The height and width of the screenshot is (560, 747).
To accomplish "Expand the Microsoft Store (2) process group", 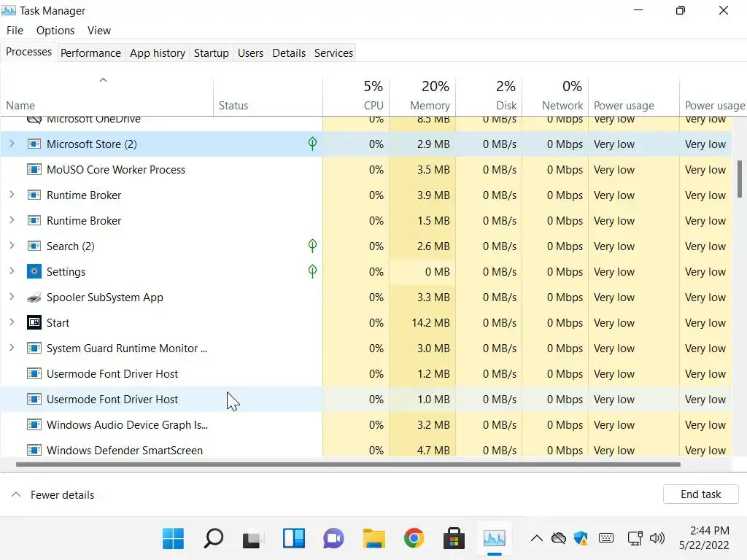I will pos(12,144).
